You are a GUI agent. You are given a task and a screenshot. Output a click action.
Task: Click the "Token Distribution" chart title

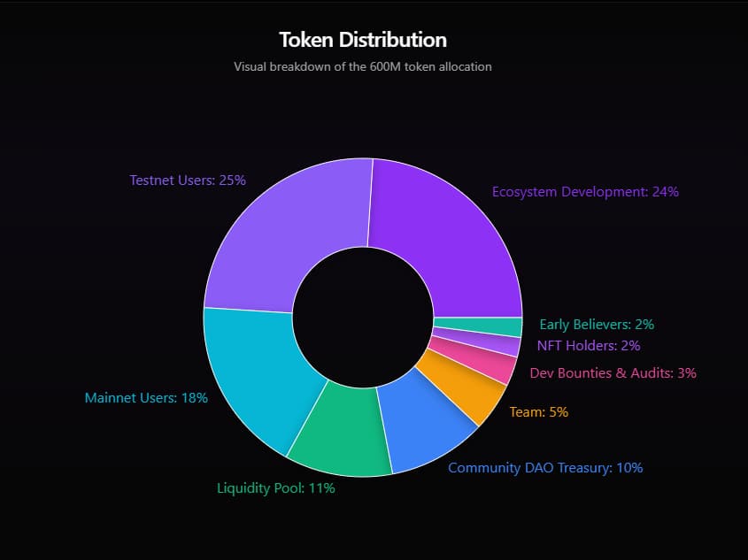click(x=363, y=40)
